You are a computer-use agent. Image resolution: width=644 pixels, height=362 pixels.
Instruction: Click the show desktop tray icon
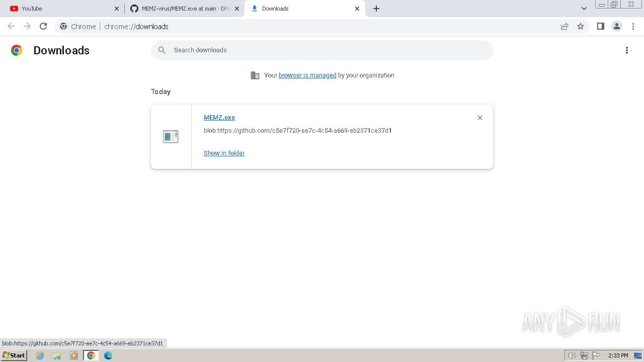[x=638, y=355]
